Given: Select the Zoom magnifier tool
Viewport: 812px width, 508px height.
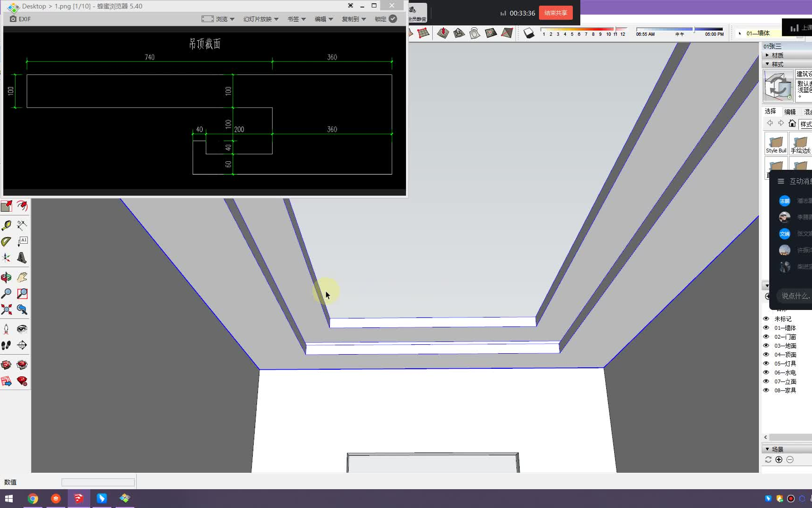Looking at the screenshot, I should coord(7,294).
